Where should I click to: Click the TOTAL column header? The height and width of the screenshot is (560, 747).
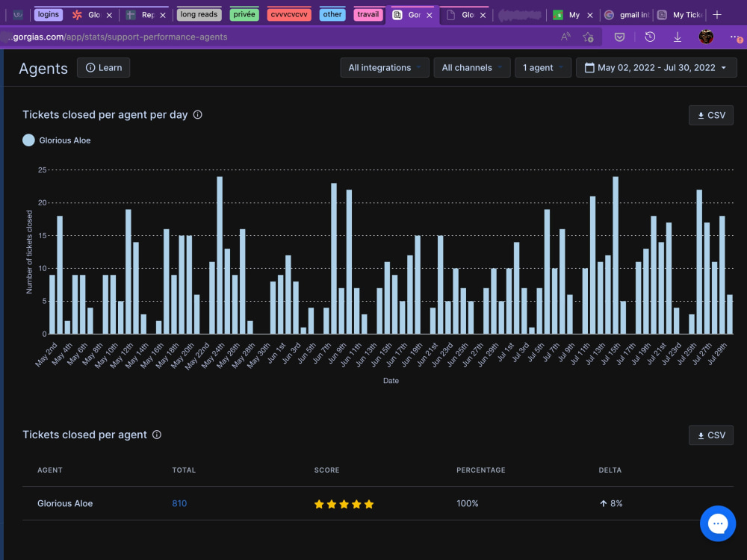pos(184,470)
